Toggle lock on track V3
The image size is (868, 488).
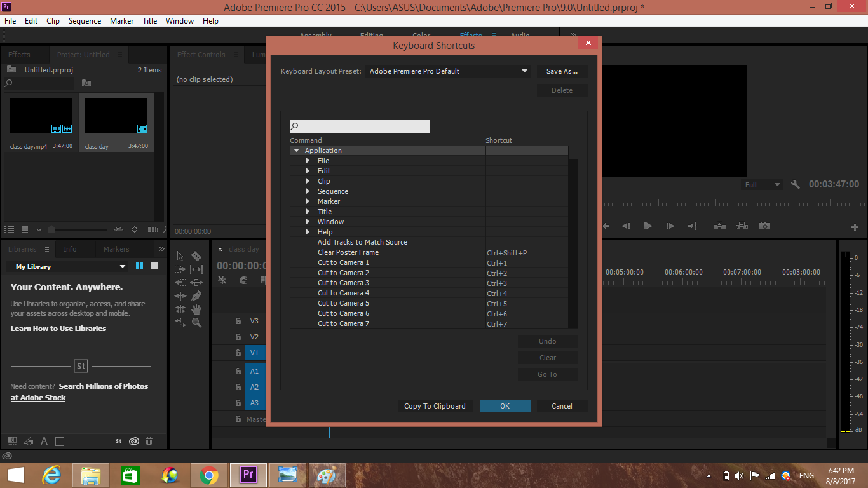238,322
